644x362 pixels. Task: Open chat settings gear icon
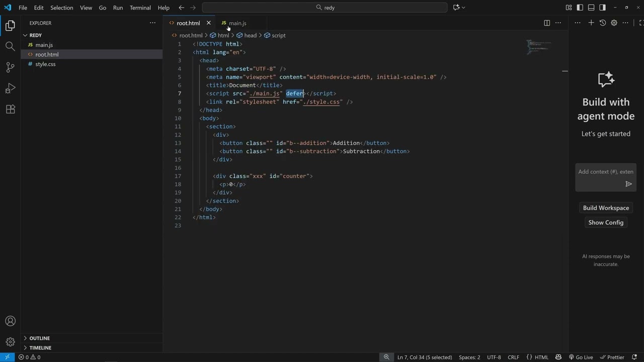(x=614, y=23)
